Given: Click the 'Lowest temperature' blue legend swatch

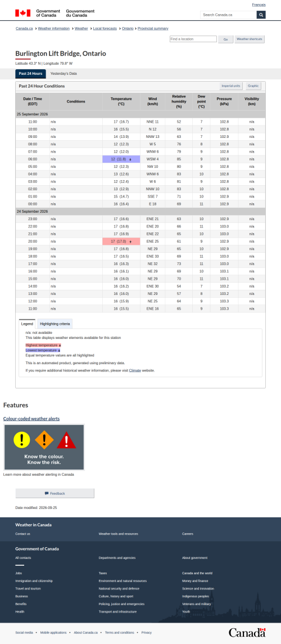Looking at the screenshot, I should point(43,350).
